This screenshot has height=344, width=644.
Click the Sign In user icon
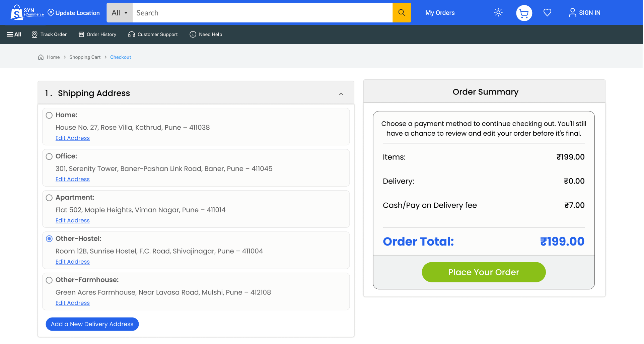(572, 13)
